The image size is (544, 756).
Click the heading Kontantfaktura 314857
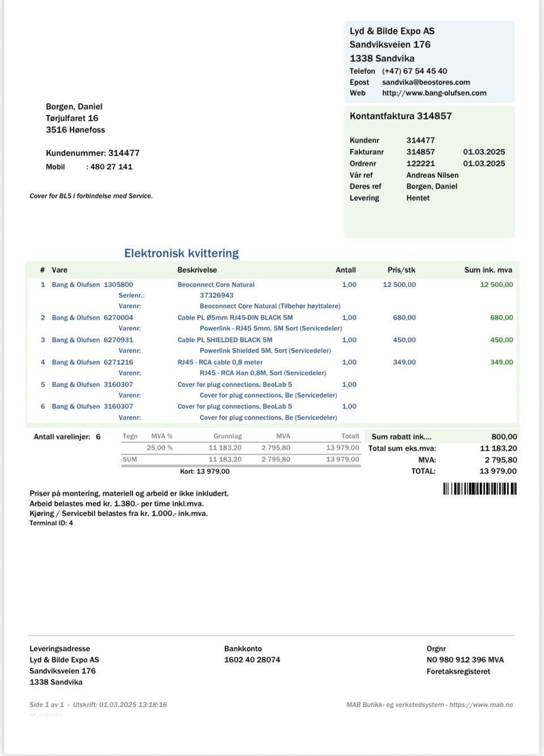(x=401, y=116)
